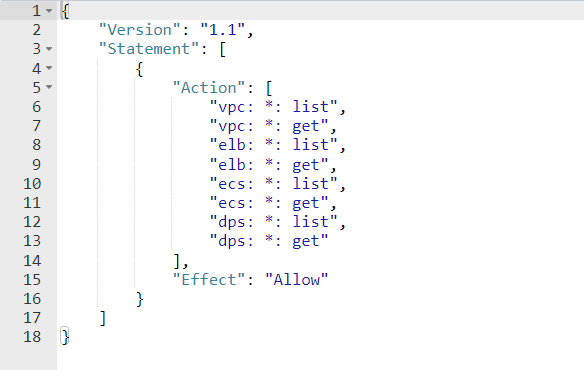The width and height of the screenshot is (584, 370).
Task: Click line number 18 in the gutter
Action: (x=32, y=337)
